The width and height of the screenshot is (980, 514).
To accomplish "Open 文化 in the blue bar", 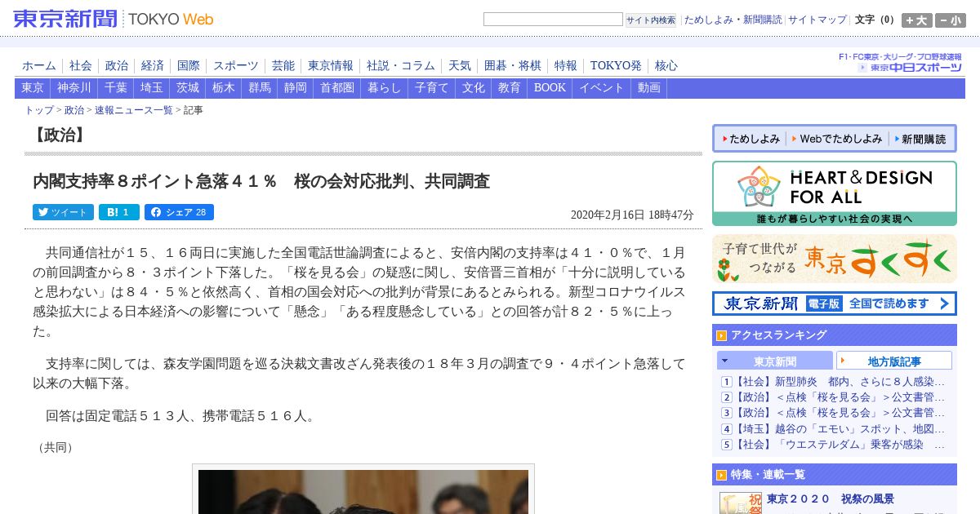I will [x=474, y=88].
